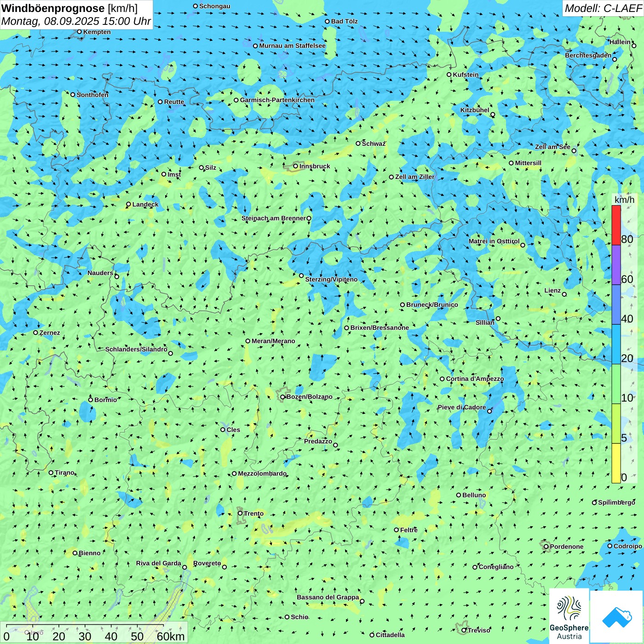
Task: Click the Kempten location marker
Action: click(80, 32)
